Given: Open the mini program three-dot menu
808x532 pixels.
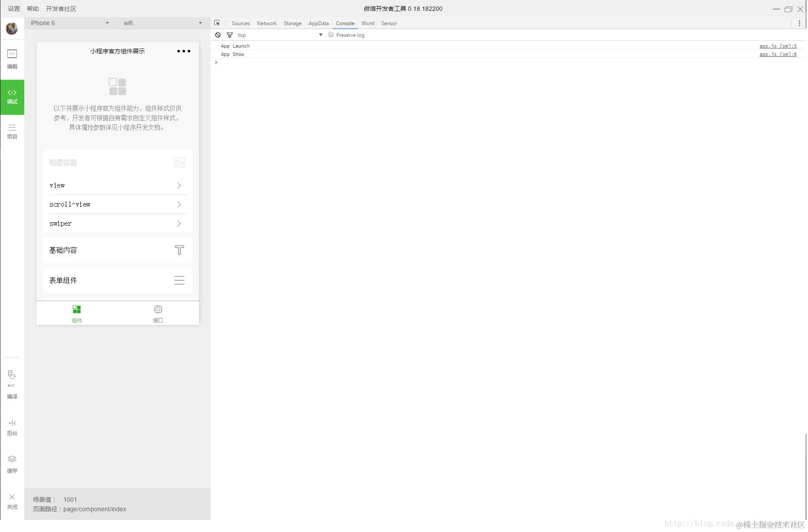Looking at the screenshot, I should [x=184, y=51].
